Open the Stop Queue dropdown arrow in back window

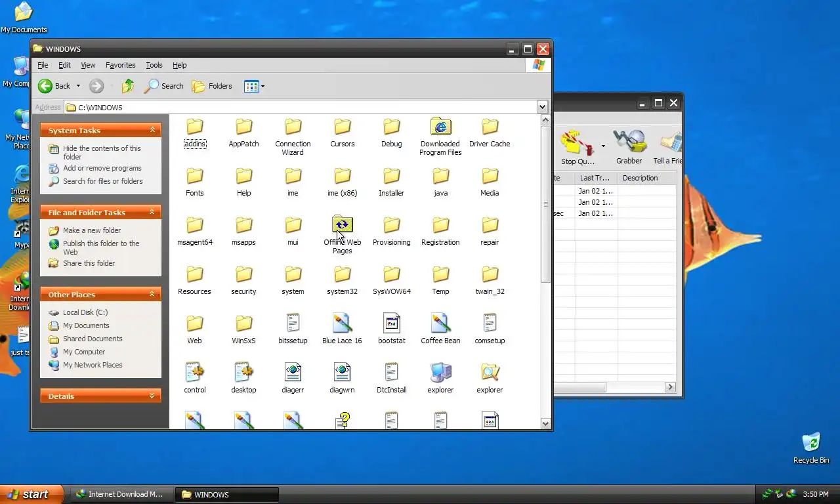[603, 146]
